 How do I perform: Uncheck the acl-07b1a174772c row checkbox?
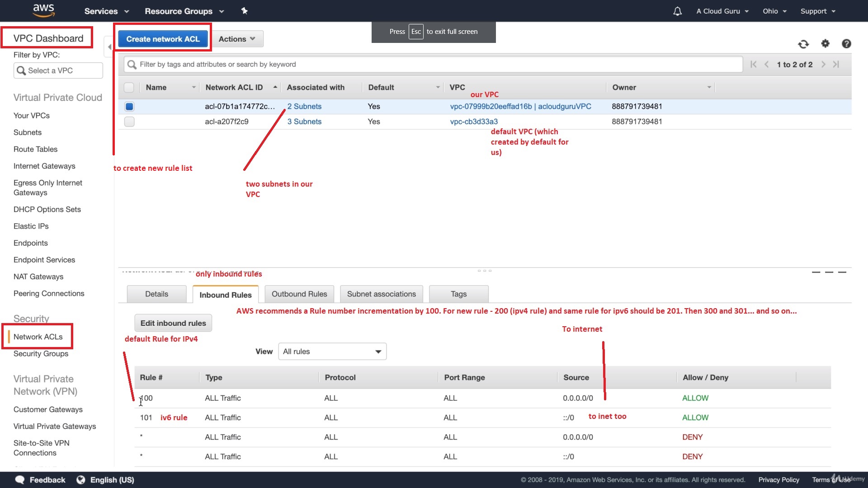click(129, 107)
